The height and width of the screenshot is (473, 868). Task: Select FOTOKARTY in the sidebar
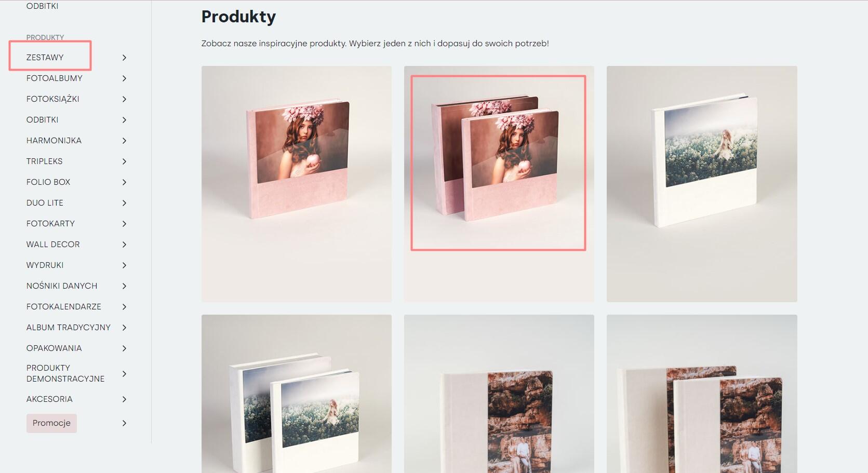click(x=50, y=224)
